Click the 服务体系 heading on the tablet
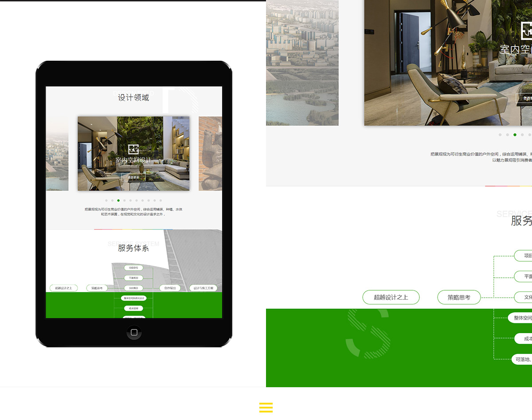 tap(133, 248)
